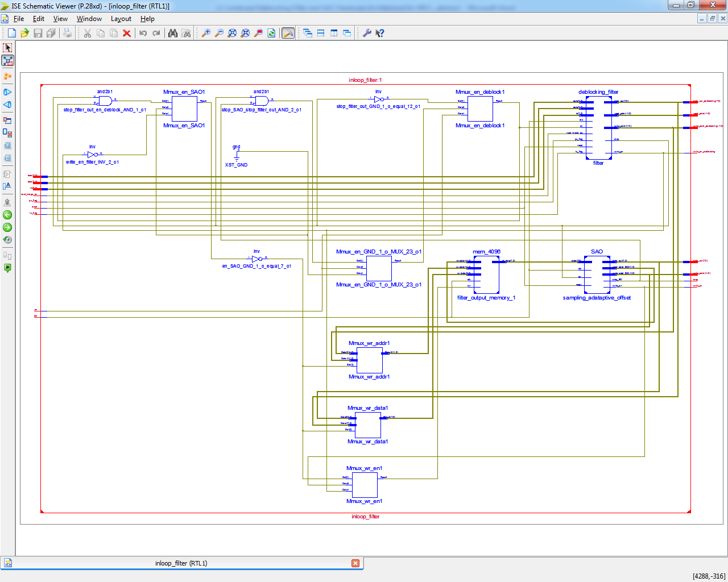The height and width of the screenshot is (582, 728).
Task: Click the Paste icon
Action: click(x=114, y=33)
